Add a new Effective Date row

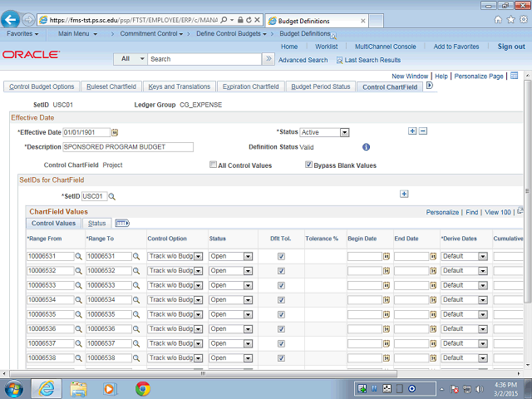[x=412, y=131]
